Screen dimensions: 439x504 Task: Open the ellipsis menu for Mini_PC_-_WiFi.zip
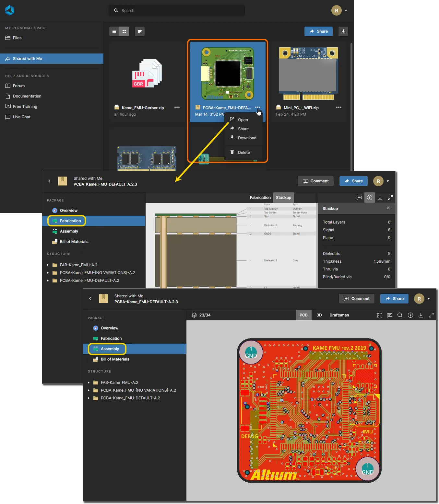click(x=339, y=108)
